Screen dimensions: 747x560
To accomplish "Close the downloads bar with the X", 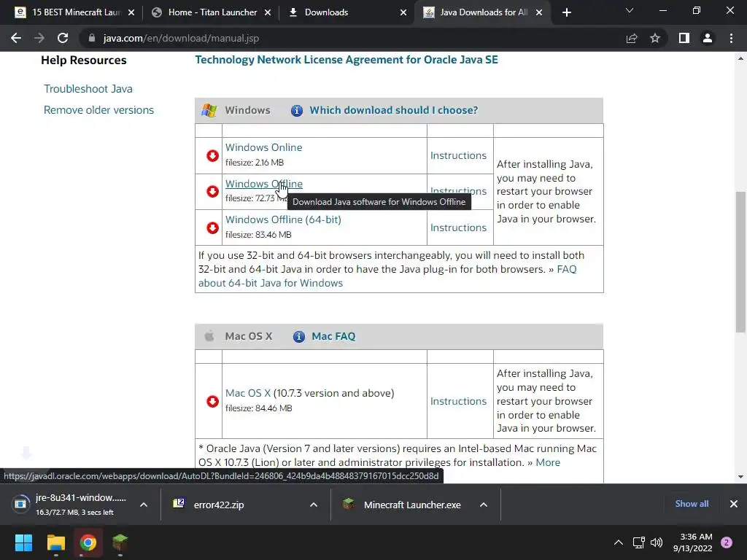I will pos(734,504).
